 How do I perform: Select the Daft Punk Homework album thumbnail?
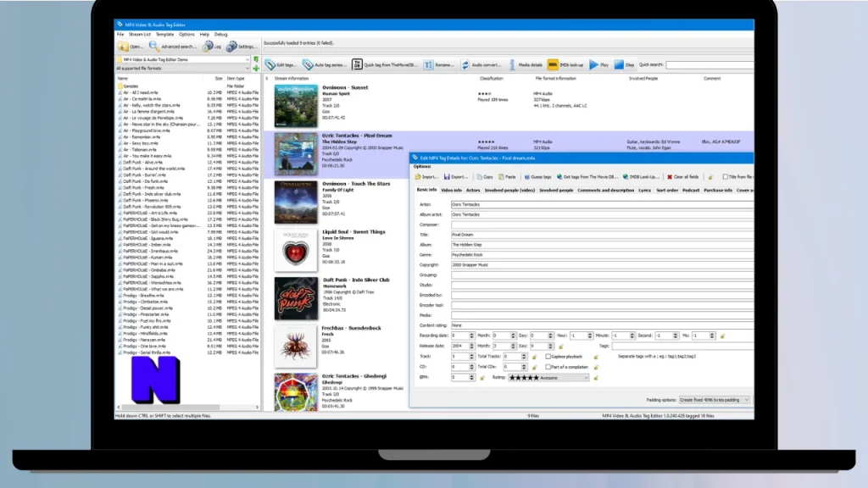[x=296, y=299]
